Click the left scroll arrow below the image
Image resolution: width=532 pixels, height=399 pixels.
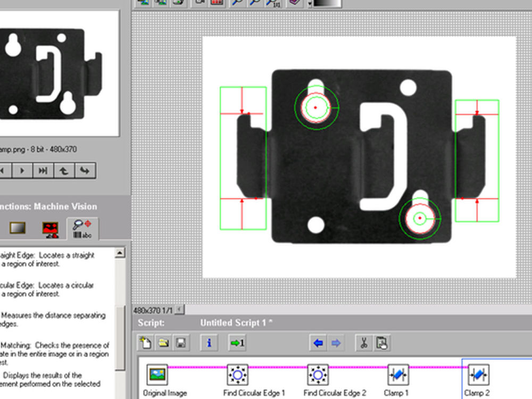179,310
